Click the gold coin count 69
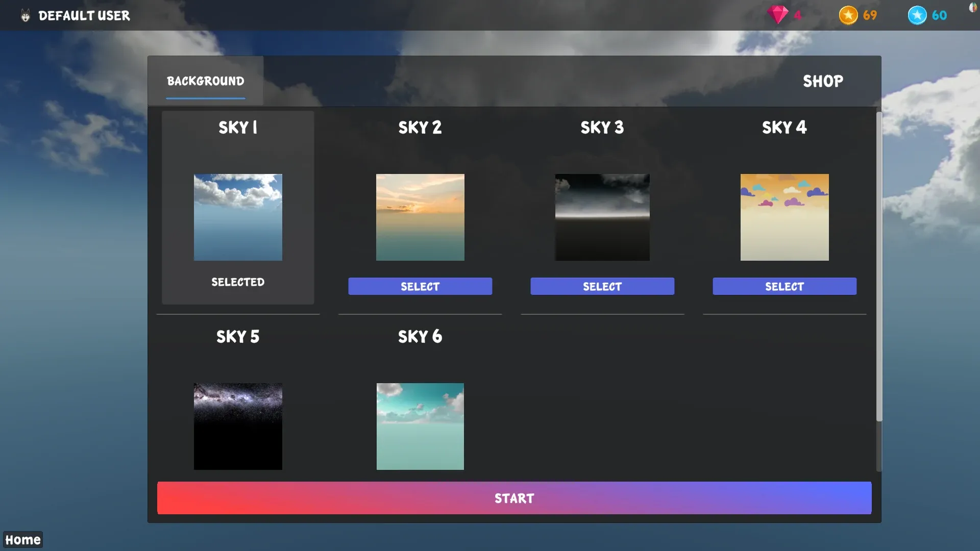Screen dimensions: 980x551 click(x=870, y=15)
